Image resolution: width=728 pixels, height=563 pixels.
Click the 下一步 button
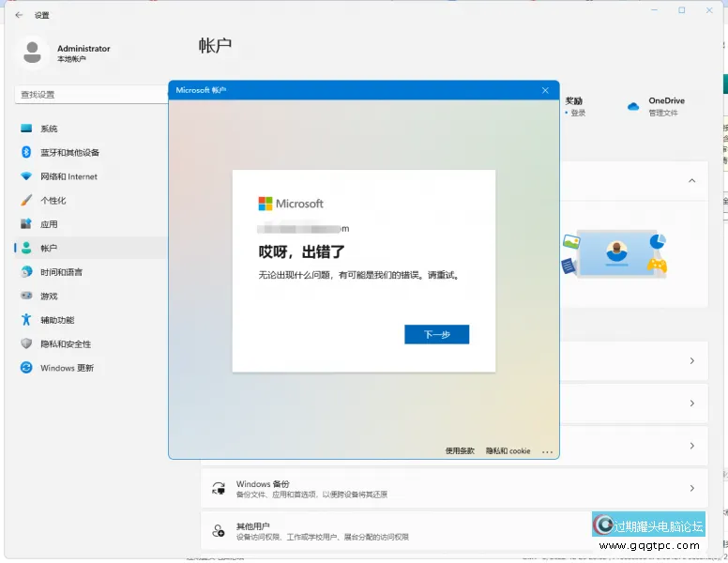pos(437,334)
